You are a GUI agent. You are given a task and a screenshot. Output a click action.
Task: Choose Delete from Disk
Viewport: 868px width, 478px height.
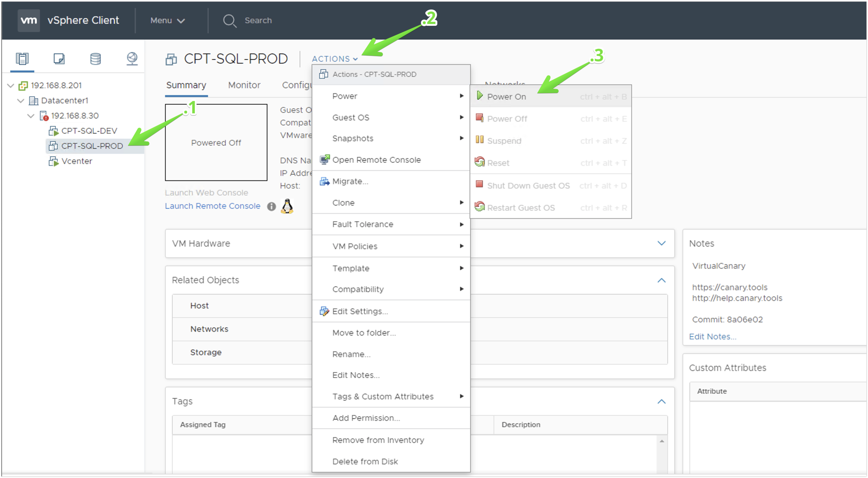coord(391,462)
